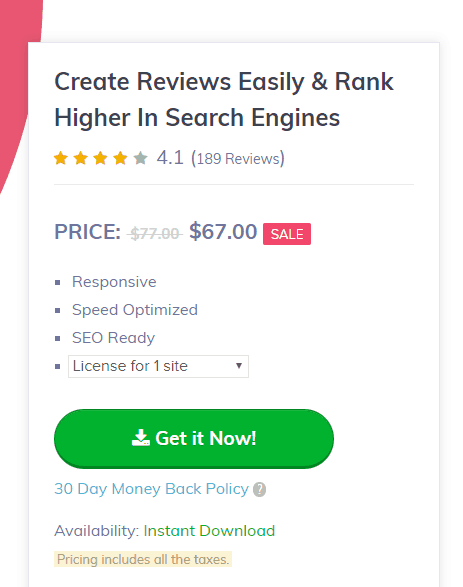Click the money back policy help icon
This screenshot has height=587, width=463.
pyautogui.click(x=259, y=489)
